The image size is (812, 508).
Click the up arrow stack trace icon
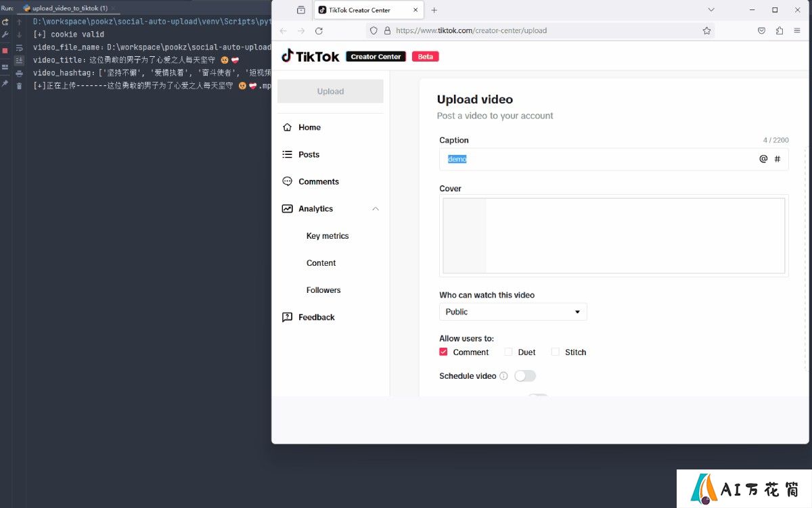[x=19, y=22]
